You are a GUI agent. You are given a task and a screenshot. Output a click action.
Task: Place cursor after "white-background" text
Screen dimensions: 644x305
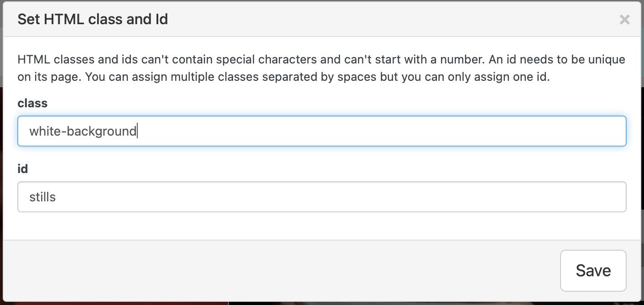click(138, 131)
